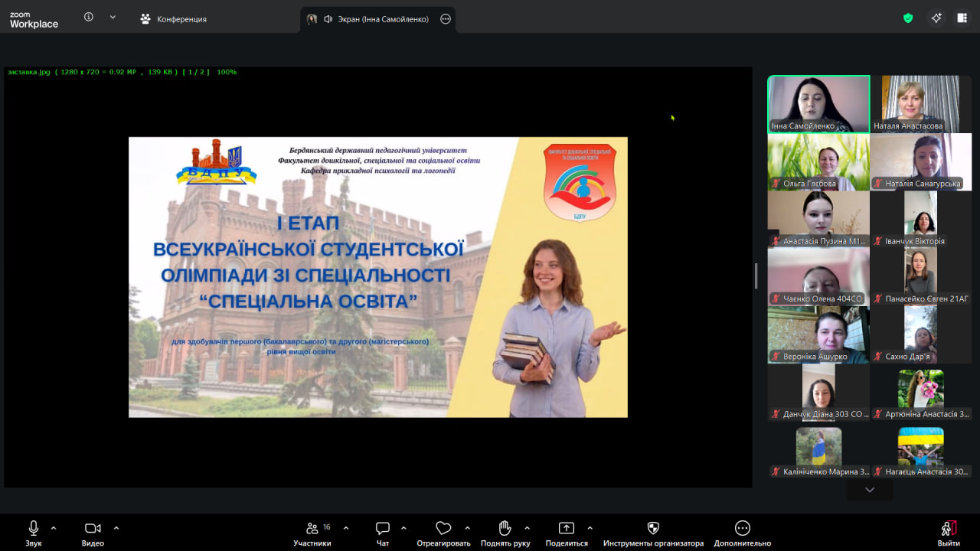Open the Участники participants list
This screenshot has width=980, height=551.
312,533
